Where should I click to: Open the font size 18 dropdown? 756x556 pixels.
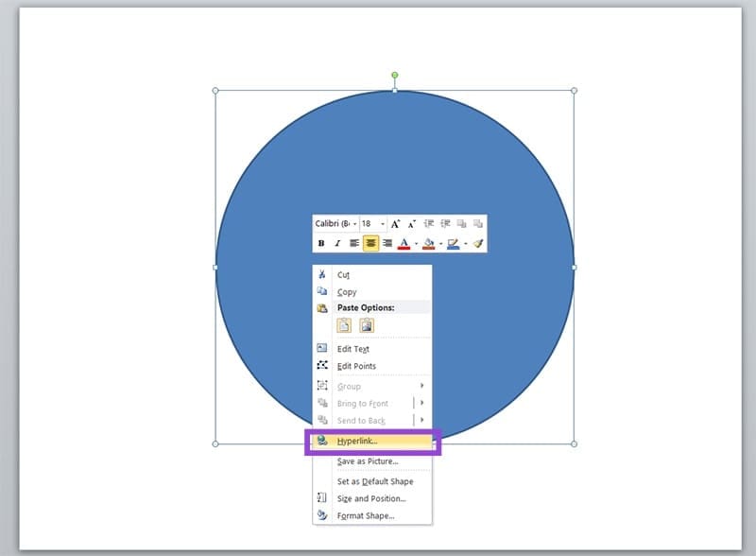(383, 224)
